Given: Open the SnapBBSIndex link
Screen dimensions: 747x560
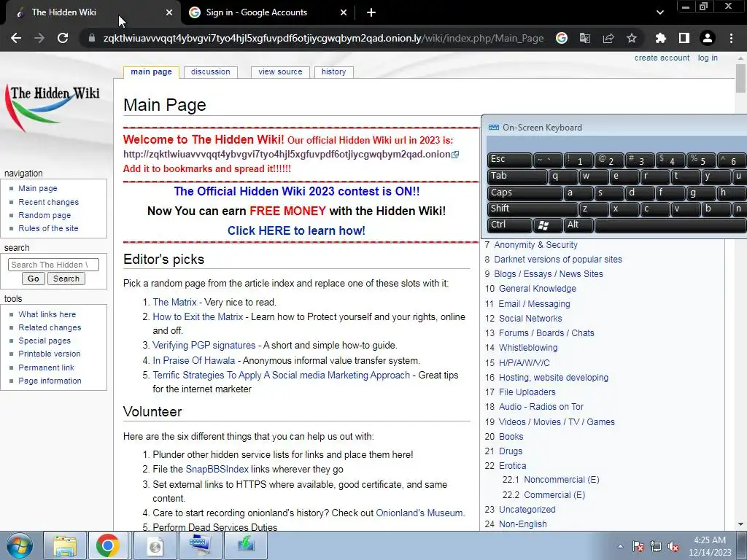Looking at the screenshot, I should pos(217,469).
